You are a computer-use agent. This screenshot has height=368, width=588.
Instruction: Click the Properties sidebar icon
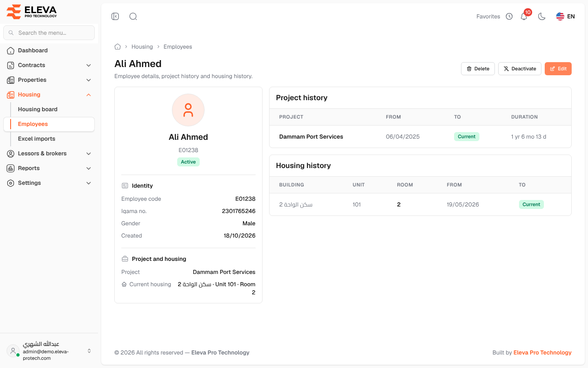tap(11, 80)
